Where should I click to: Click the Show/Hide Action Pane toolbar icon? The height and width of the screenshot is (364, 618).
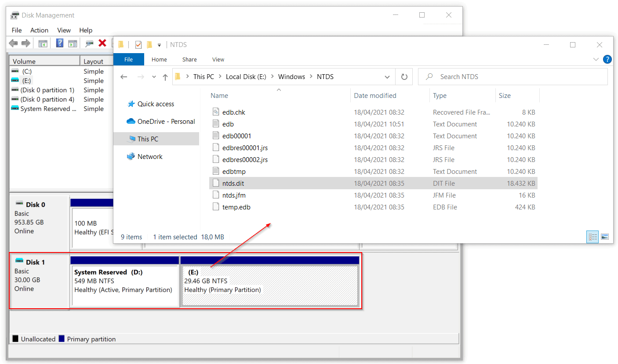[73, 43]
